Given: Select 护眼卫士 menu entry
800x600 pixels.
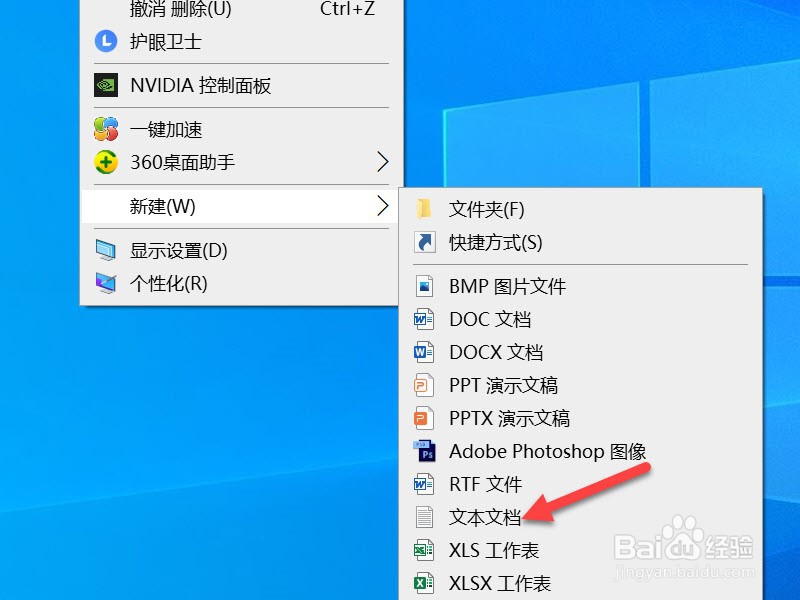Looking at the screenshot, I should click(x=239, y=41).
